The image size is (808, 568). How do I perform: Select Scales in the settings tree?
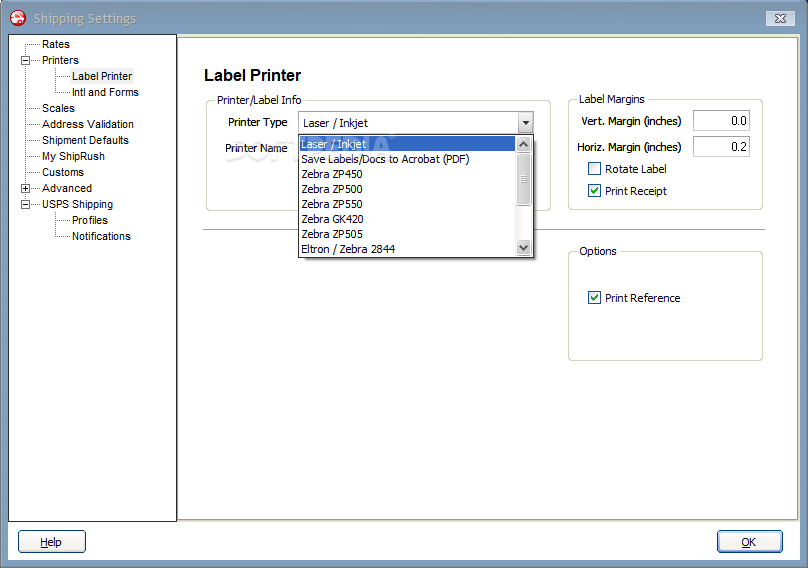click(58, 108)
